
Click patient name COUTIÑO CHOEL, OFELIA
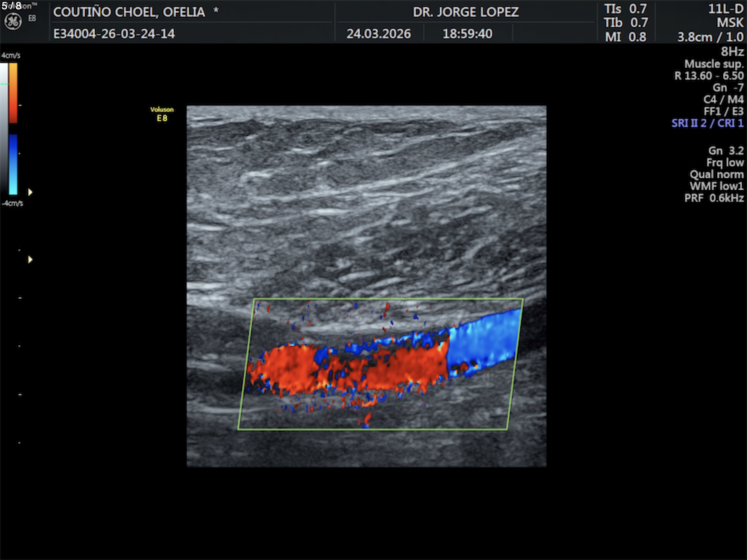coord(129,12)
